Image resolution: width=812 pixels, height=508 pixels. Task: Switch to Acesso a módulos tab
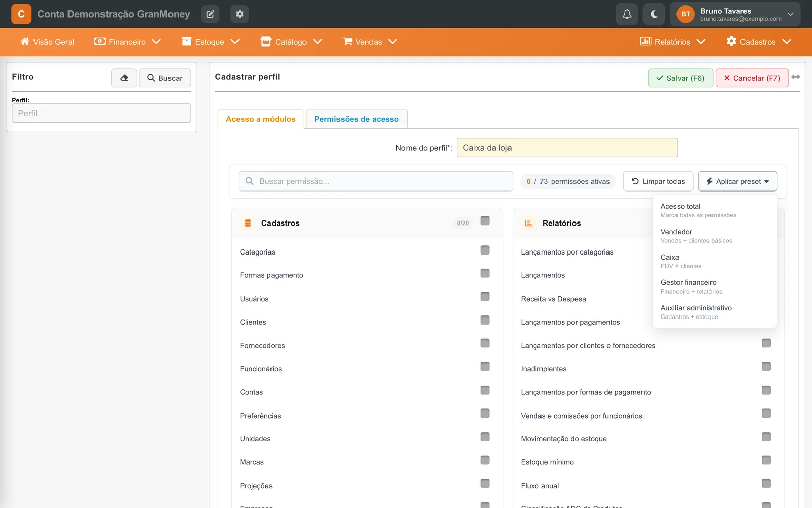[261, 119]
